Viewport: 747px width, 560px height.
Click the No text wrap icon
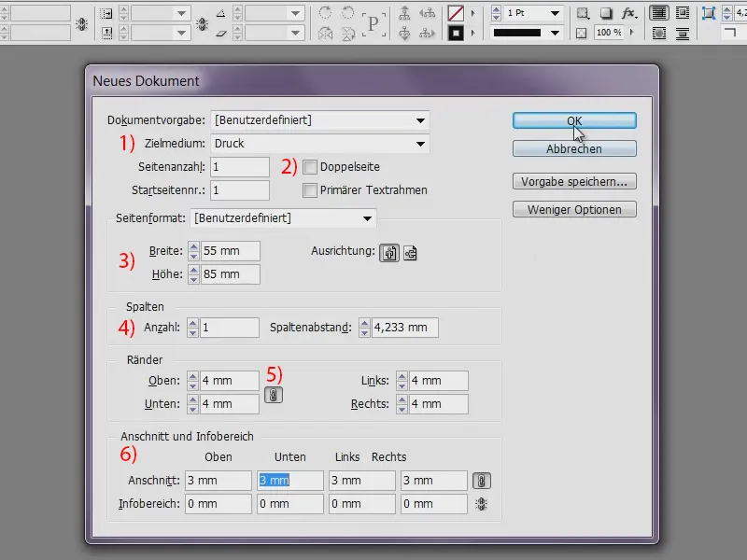coord(659,13)
